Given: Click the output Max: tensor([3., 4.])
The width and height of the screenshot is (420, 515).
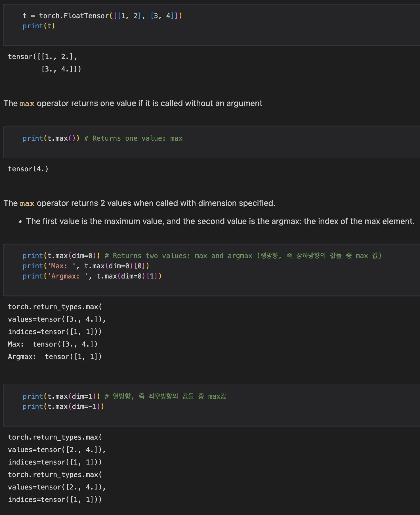Looking at the screenshot, I should [x=53, y=344].
